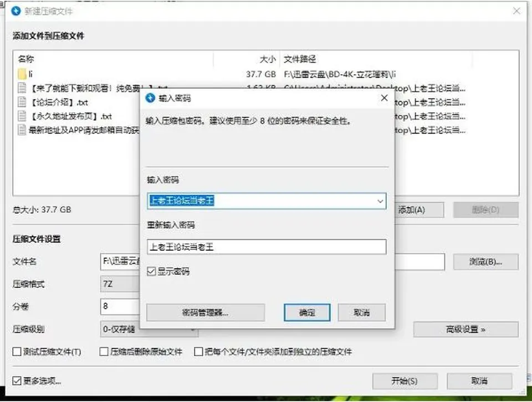Select the 【永久地址发布页】.txt file row
Image resolution: width=532 pixels, height=402 pixels.
point(71,116)
